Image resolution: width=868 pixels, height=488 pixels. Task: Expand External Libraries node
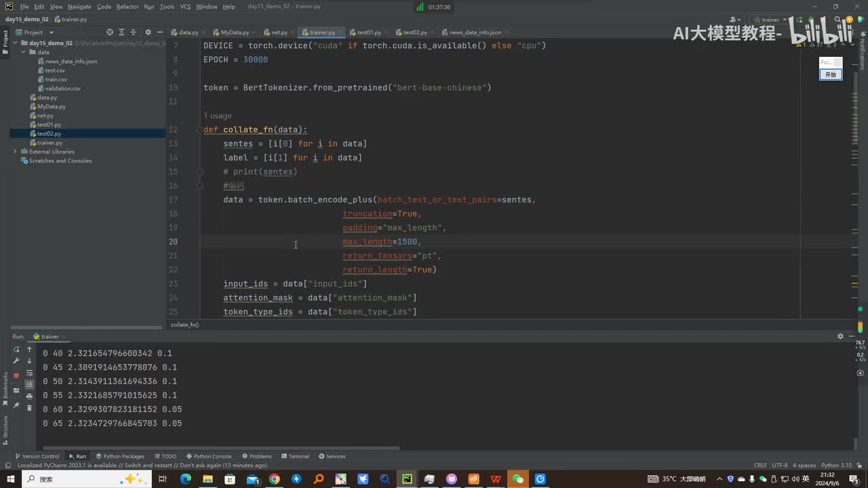[16, 152]
